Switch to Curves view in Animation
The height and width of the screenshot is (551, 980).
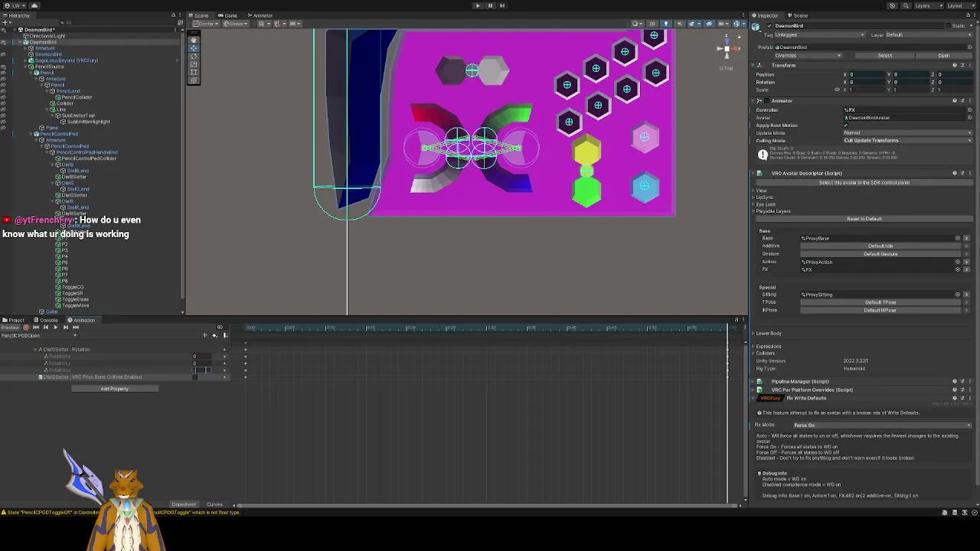coord(214,505)
